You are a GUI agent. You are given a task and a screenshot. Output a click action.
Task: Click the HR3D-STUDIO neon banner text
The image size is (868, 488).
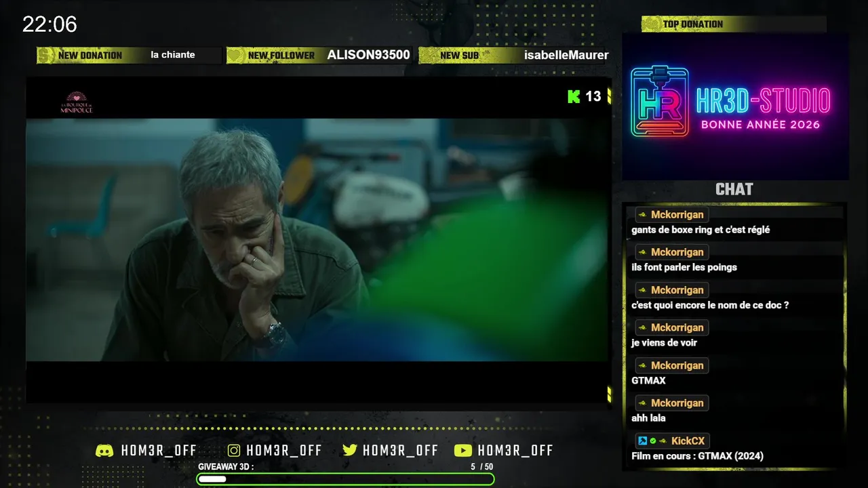point(763,102)
